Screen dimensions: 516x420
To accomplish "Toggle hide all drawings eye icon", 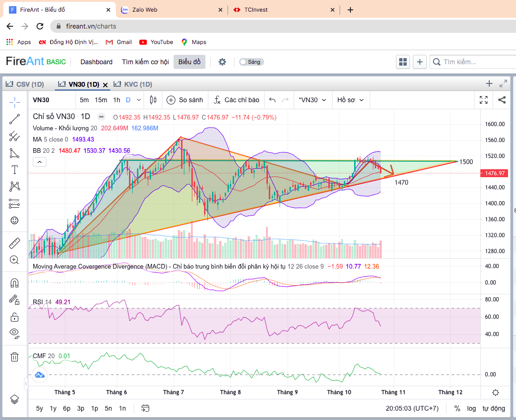I will (x=14, y=333).
